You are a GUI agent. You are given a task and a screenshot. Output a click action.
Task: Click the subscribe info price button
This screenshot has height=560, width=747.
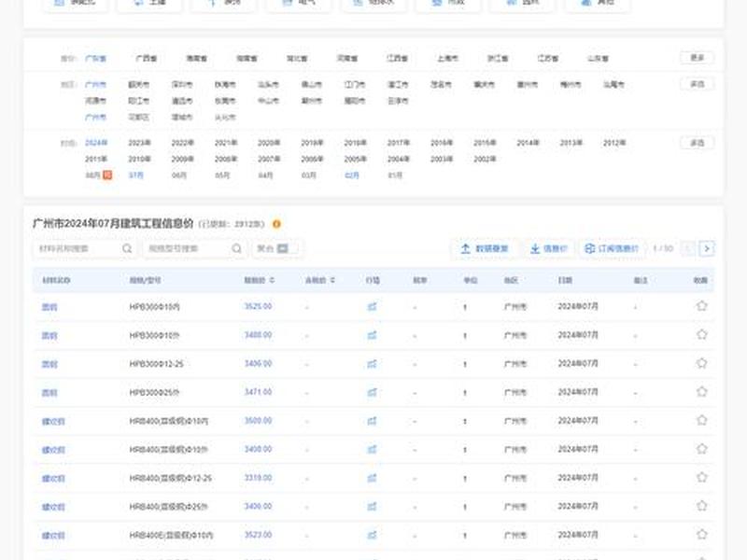click(612, 248)
